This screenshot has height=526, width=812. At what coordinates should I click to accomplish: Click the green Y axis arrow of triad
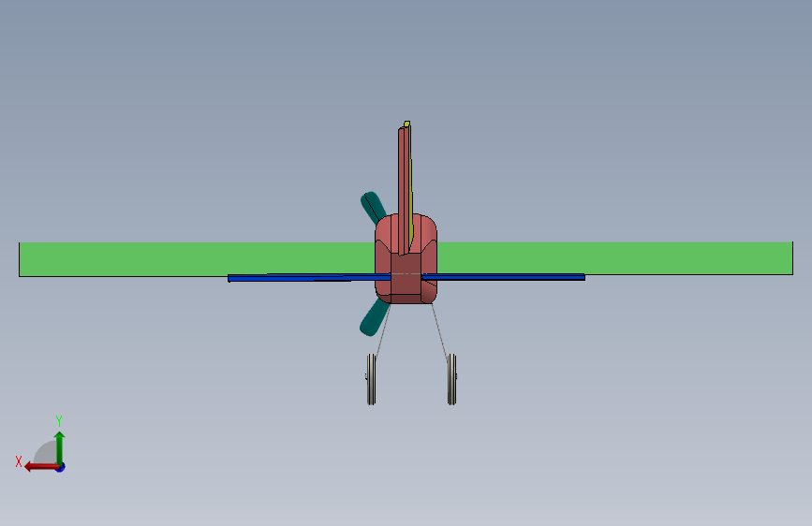pyautogui.click(x=60, y=447)
